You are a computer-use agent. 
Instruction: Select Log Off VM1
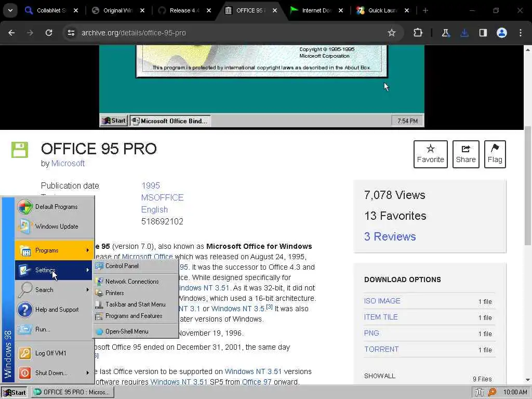54,353
